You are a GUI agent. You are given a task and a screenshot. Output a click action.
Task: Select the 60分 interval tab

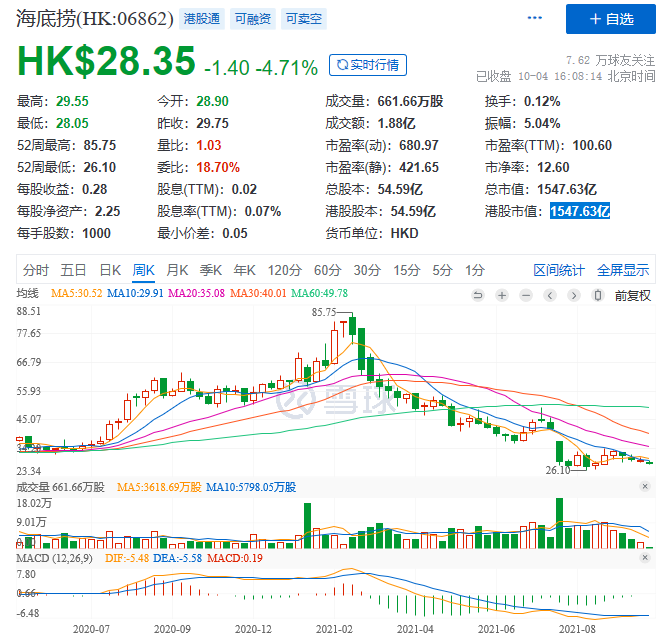click(327, 270)
